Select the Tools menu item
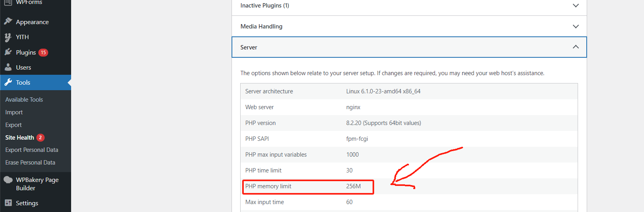This screenshot has width=644, height=212. click(36, 82)
